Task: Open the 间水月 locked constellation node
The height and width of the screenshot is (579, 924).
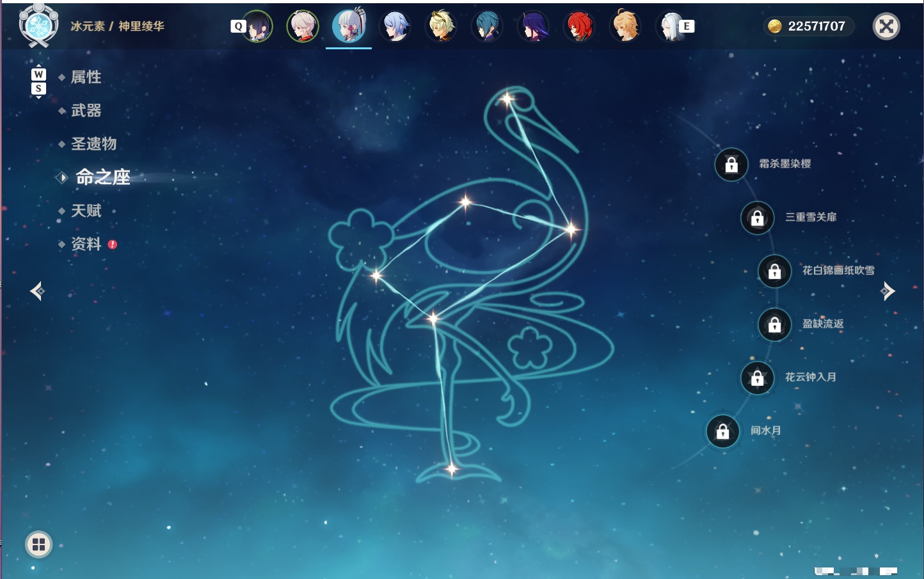Action: coord(723,431)
